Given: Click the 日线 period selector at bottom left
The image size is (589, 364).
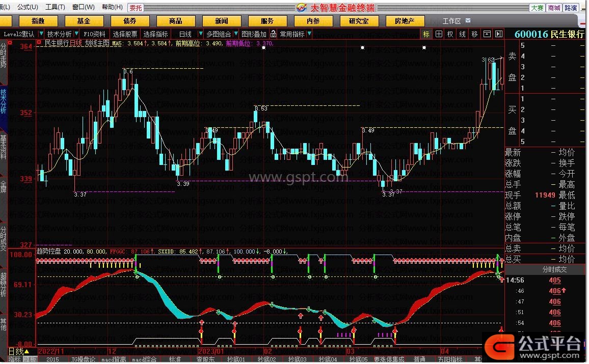Looking at the screenshot, I should (x=19, y=352).
